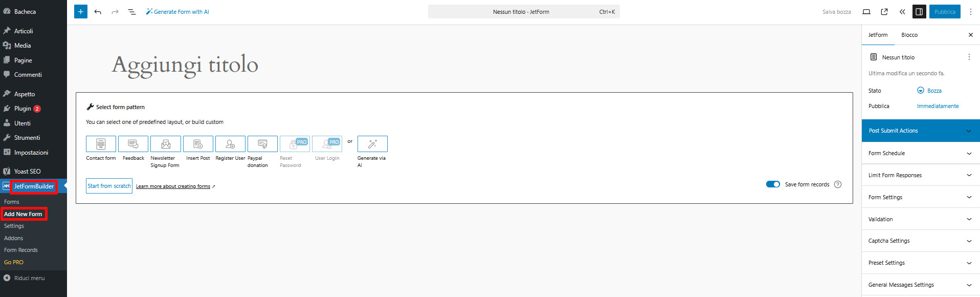Close the settings sidebar

tap(971, 35)
